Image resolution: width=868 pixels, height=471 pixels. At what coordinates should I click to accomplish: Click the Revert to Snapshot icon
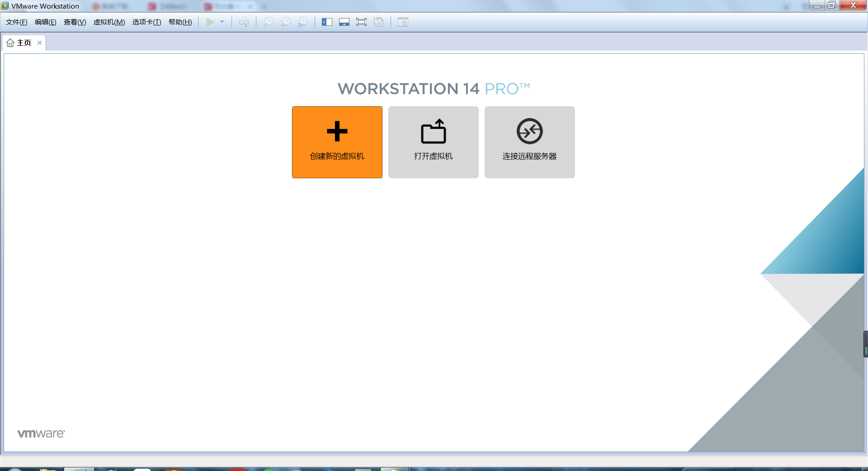(x=286, y=22)
